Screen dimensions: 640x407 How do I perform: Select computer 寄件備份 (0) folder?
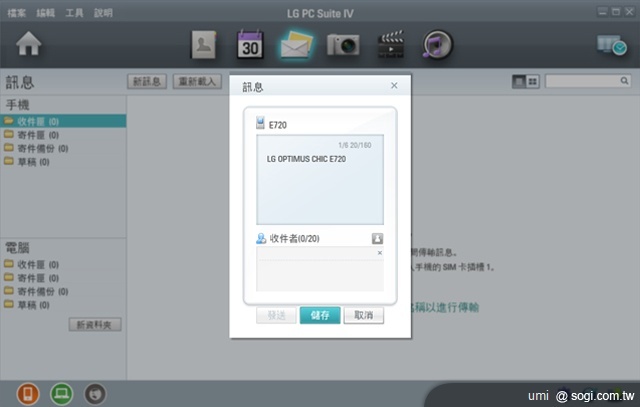click(x=63, y=291)
